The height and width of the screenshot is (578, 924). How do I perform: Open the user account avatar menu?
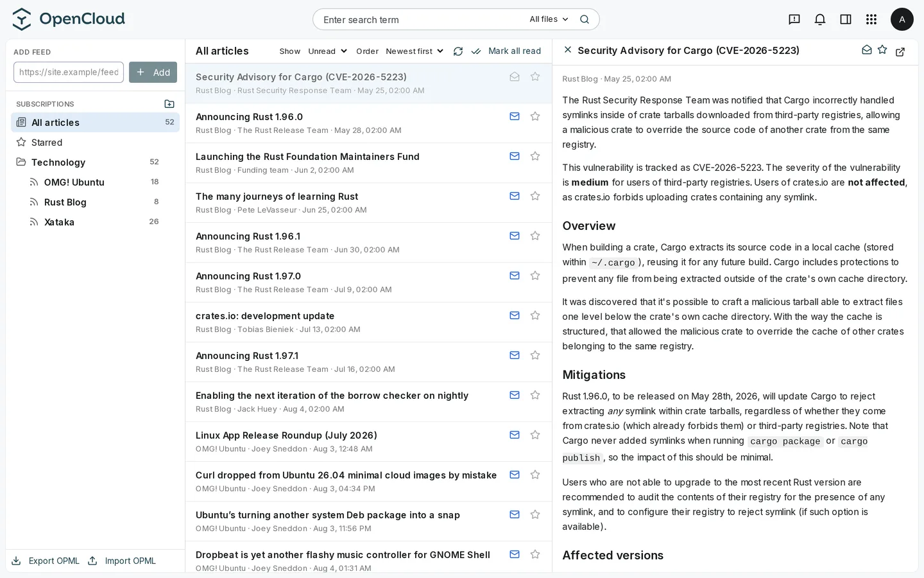902,19
